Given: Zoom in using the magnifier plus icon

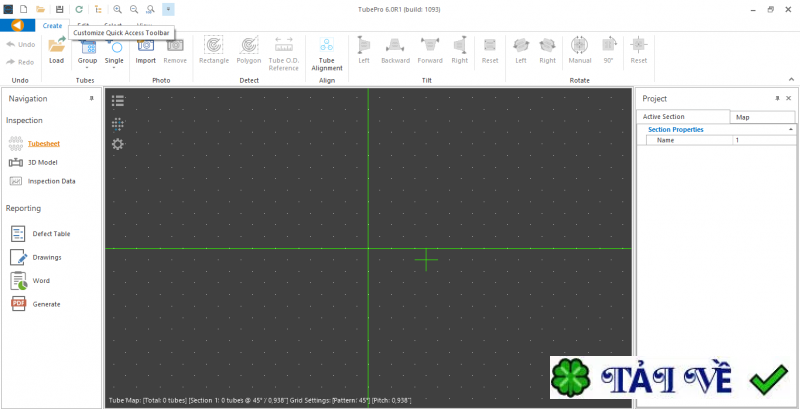Looking at the screenshot, I should (x=117, y=9).
